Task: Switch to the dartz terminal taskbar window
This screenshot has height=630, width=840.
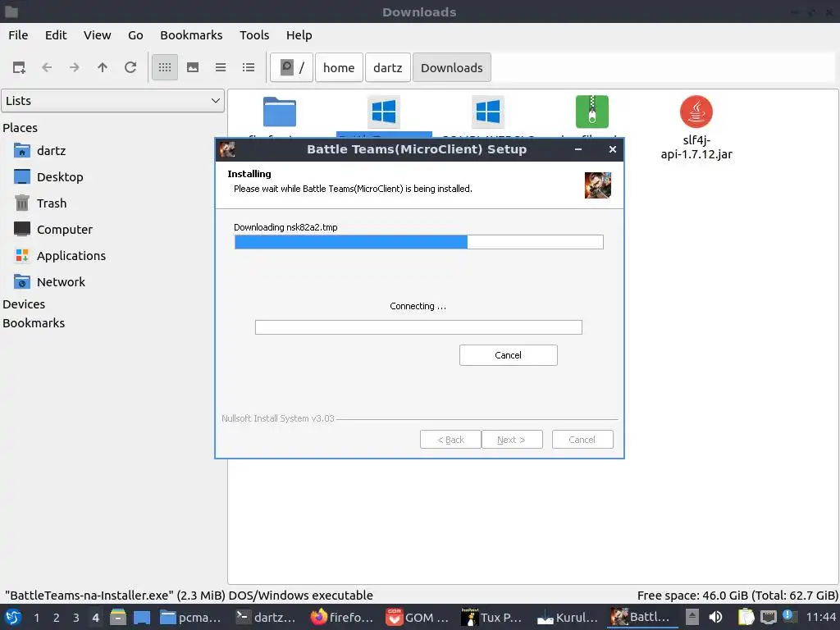Action: tap(266, 617)
